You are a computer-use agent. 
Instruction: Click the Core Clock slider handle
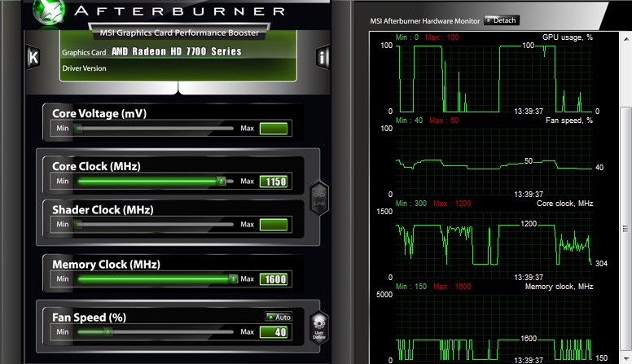221,181
